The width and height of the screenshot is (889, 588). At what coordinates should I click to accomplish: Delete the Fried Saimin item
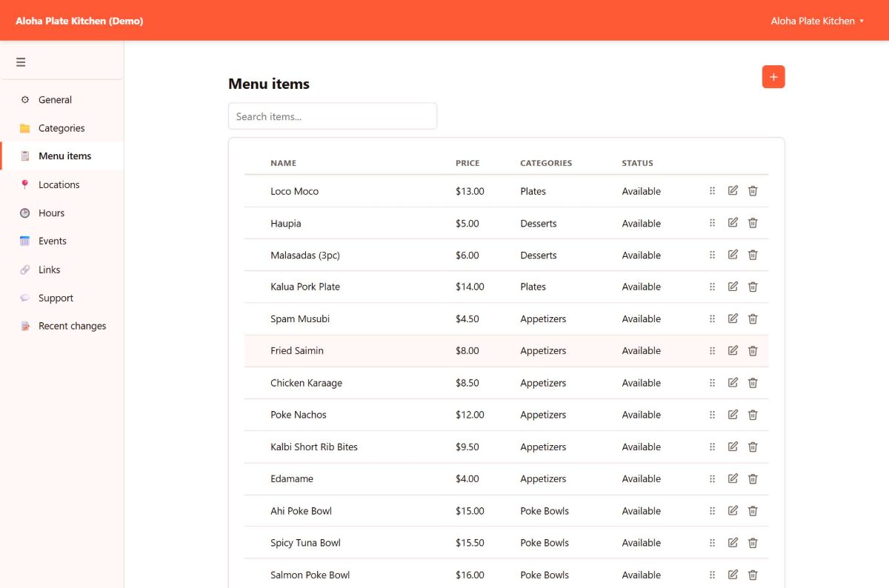(x=753, y=351)
